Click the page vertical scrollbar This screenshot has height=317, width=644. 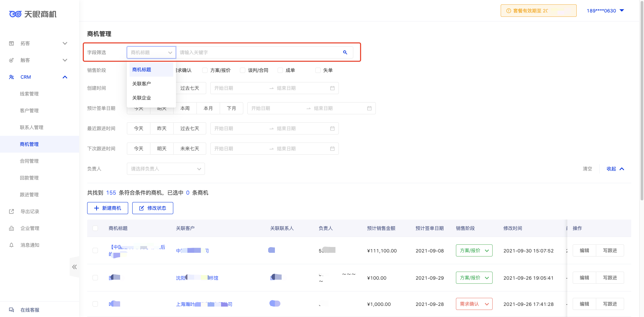(x=642, y=101)
